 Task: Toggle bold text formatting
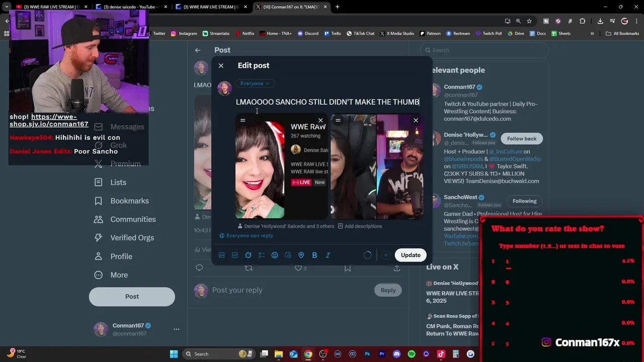click(314, 255)
